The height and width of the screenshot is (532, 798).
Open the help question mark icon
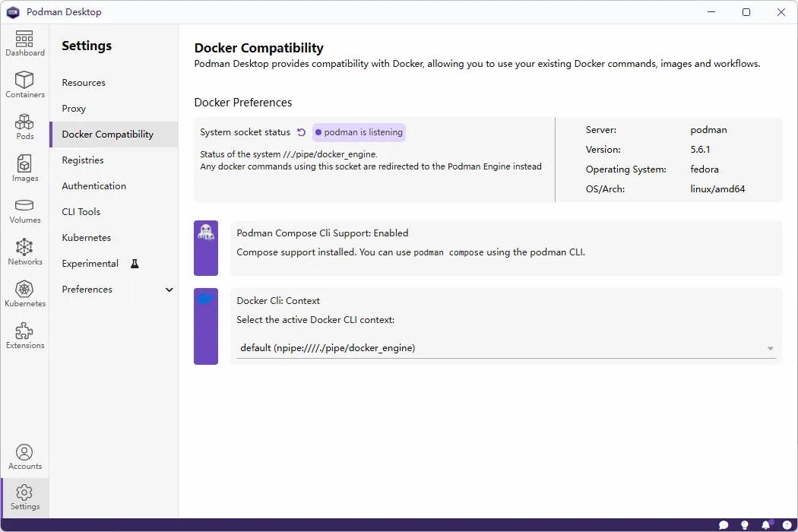786,524
